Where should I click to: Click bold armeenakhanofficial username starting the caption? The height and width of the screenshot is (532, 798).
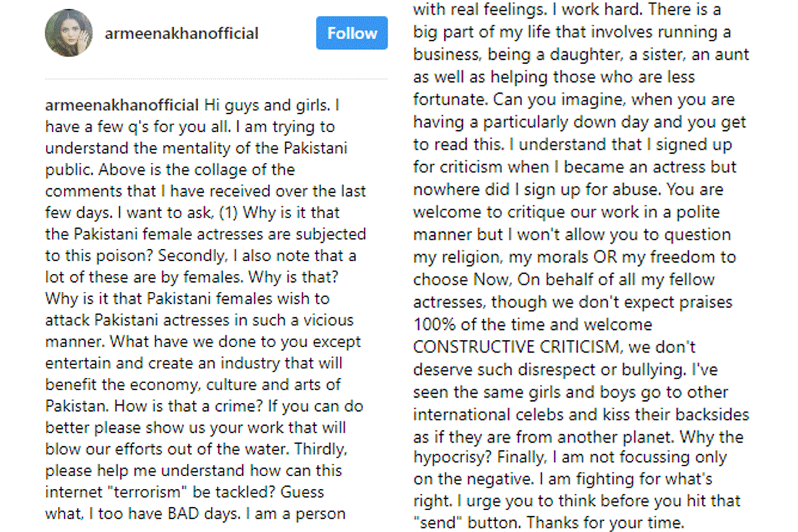click(122, 105)
